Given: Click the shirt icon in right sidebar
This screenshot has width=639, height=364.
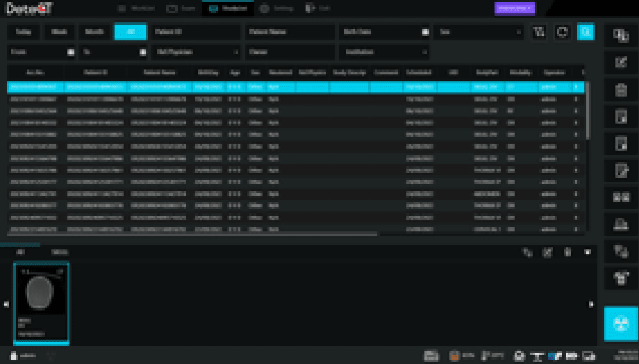Looking at the screenshot, I should pyautogui.click(x=621, y=278).
